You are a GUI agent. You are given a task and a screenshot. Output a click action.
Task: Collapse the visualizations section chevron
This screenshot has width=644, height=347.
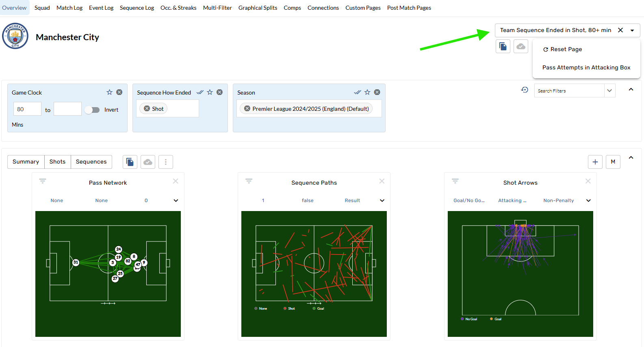coord(631,157)
